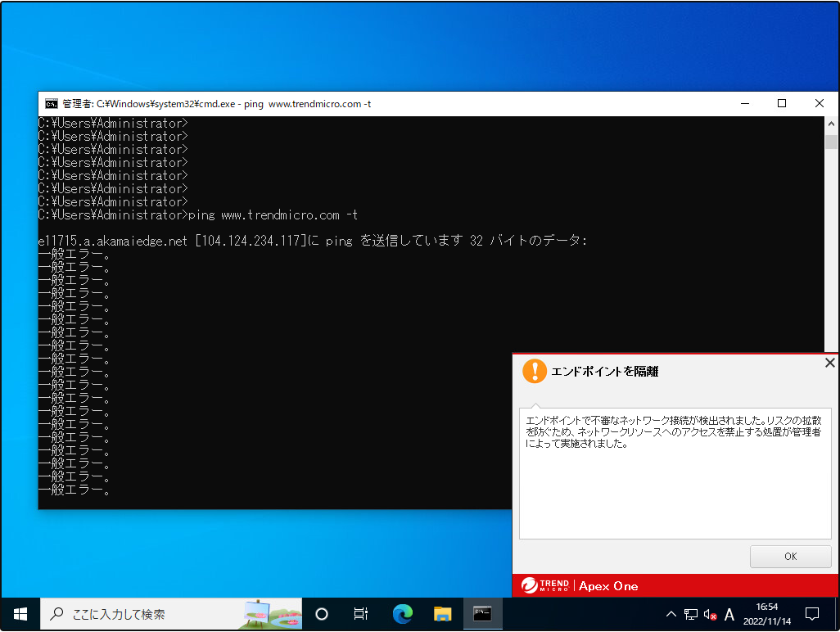Open the network status tray icon
840x632 pixels.
coord(691,614)
